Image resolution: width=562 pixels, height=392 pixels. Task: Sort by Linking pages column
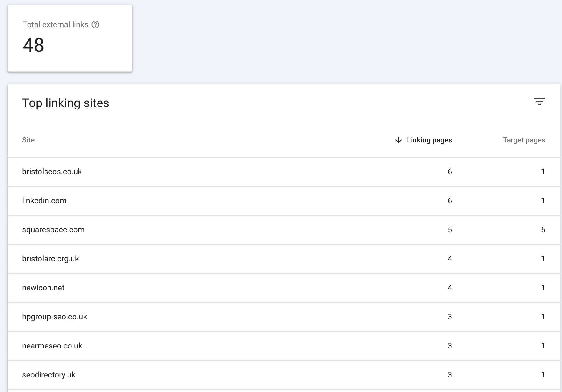429,140
